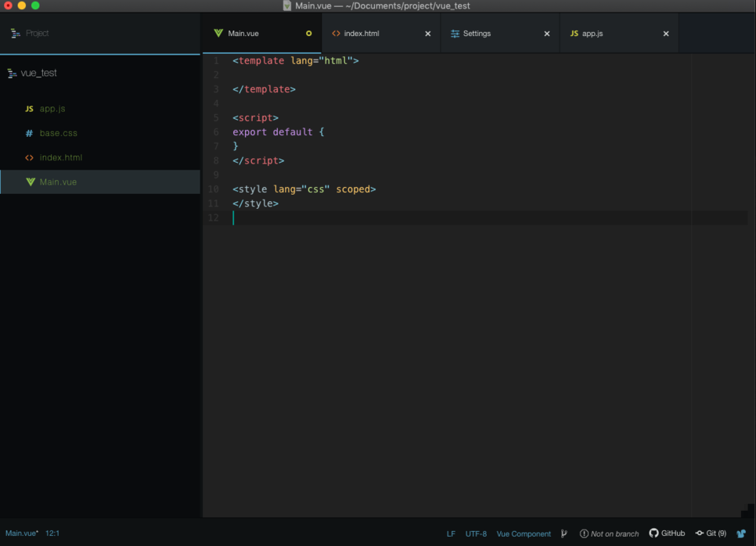The width and height of the screenshot is (756, 546).
Task: Place cursor on line 12 in editor
Action: pos(489,217)
